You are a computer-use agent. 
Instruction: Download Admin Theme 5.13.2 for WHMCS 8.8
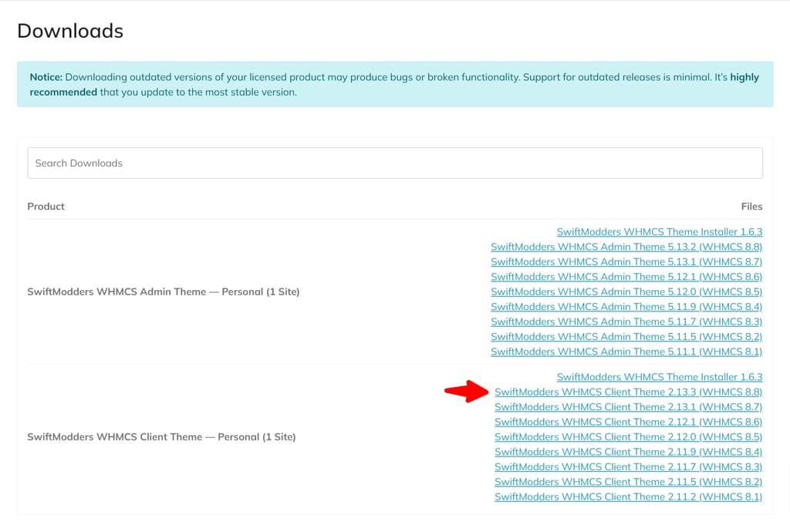click(x=626, y=247)
